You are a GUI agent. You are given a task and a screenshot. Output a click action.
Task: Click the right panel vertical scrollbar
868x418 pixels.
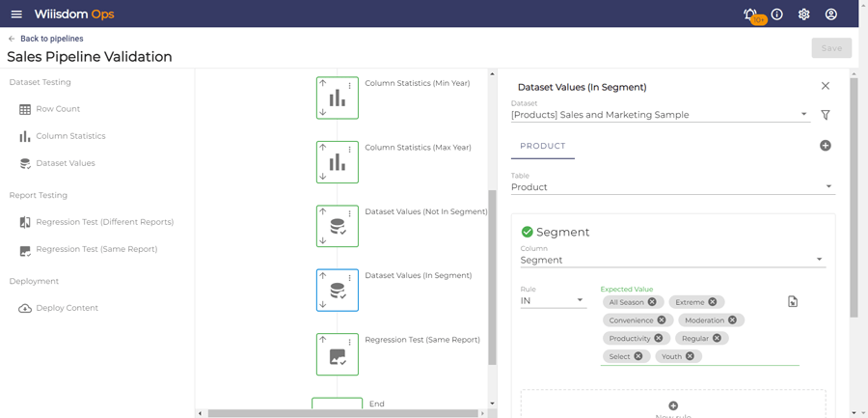point(854,197)
